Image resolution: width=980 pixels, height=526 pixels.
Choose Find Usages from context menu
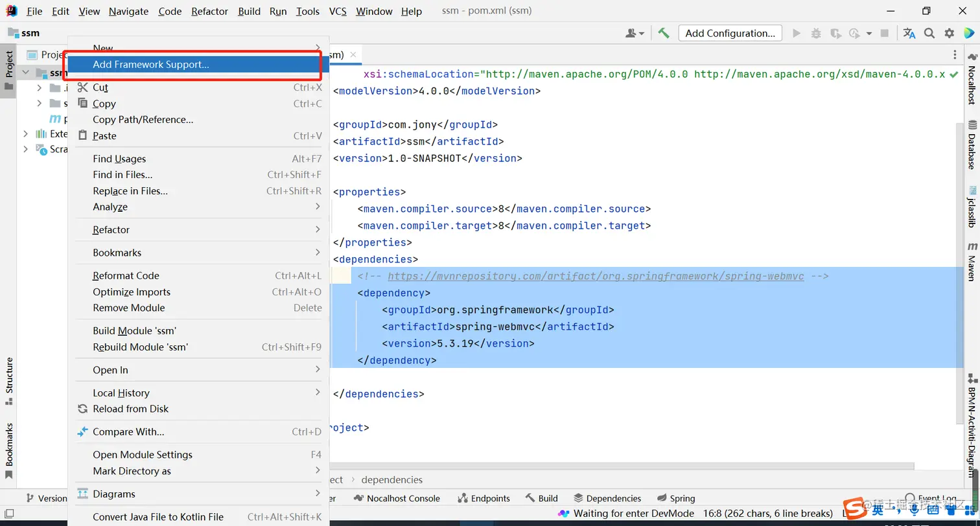click(198, 159)
